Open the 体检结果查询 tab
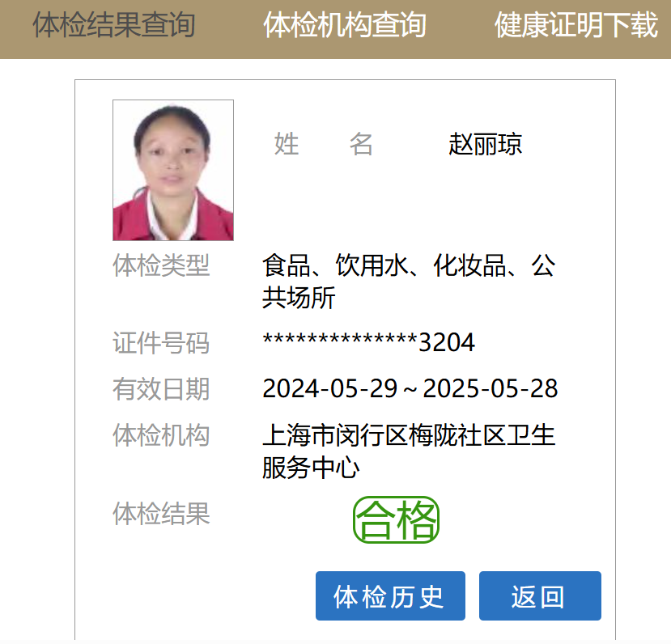The width and height of the screenshot is (671, 644). point(114,25)
